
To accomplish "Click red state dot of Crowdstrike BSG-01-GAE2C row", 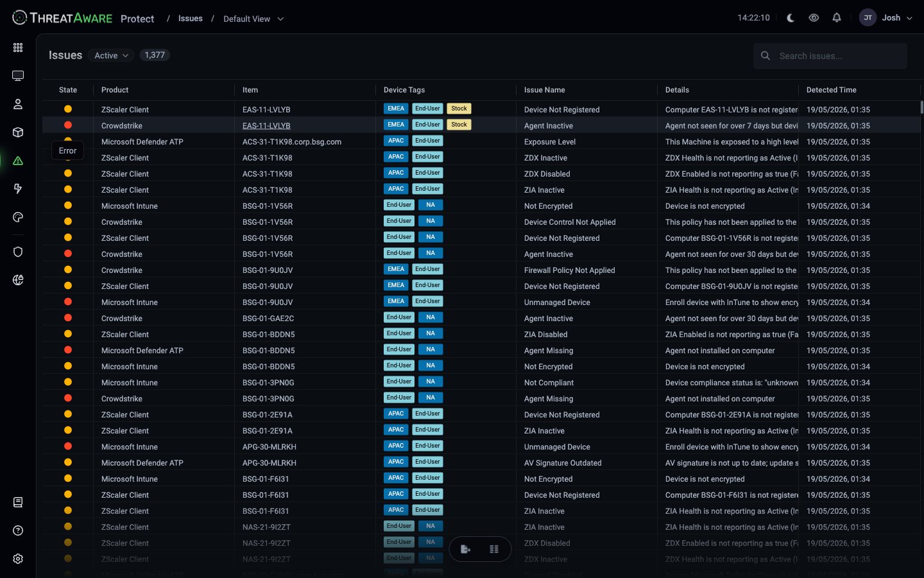I will tap(68, 318).
